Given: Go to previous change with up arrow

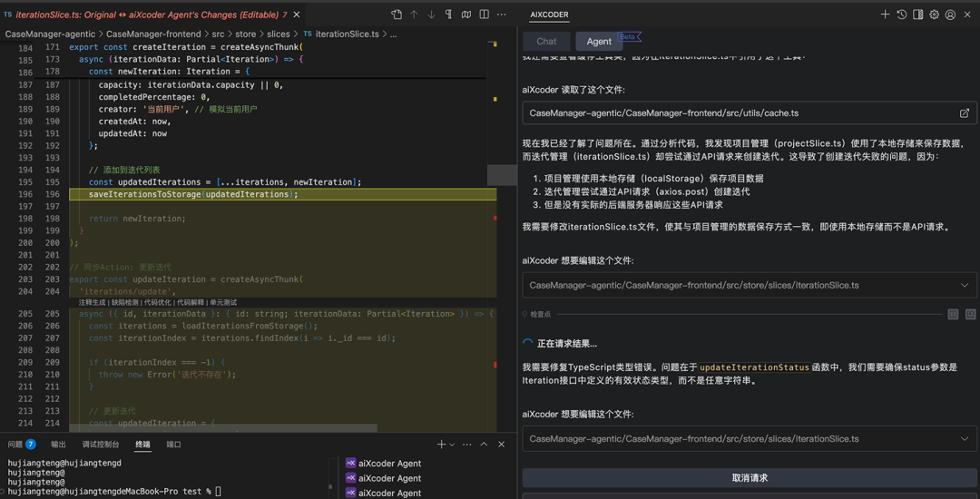Looking at the screenshot, I should tap(414, 15).
